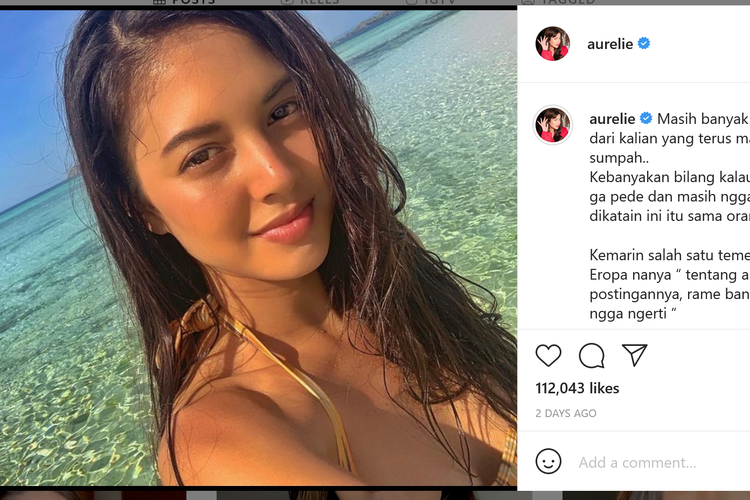
Task: Switch to the POSTS tab
Action: point(184,2)
